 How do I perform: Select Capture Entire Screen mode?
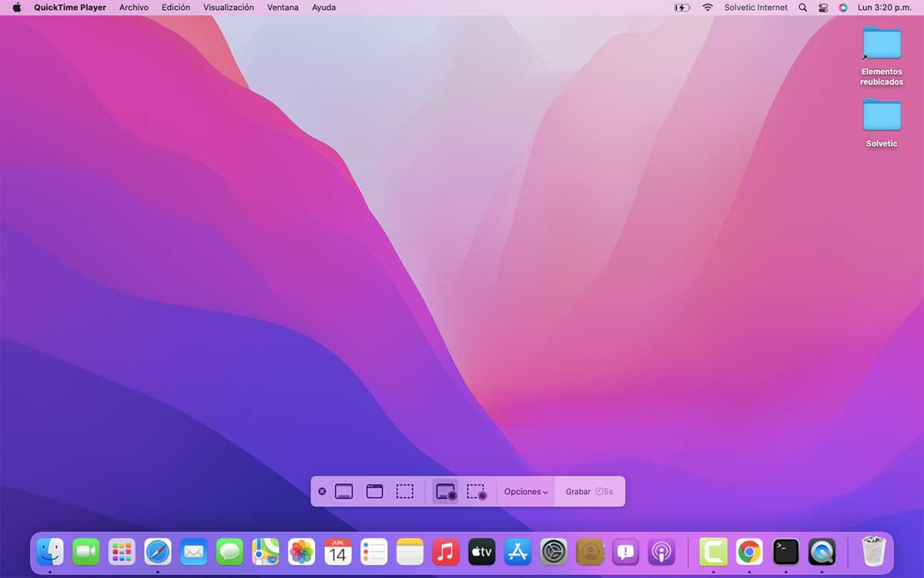tap(344, 492)
